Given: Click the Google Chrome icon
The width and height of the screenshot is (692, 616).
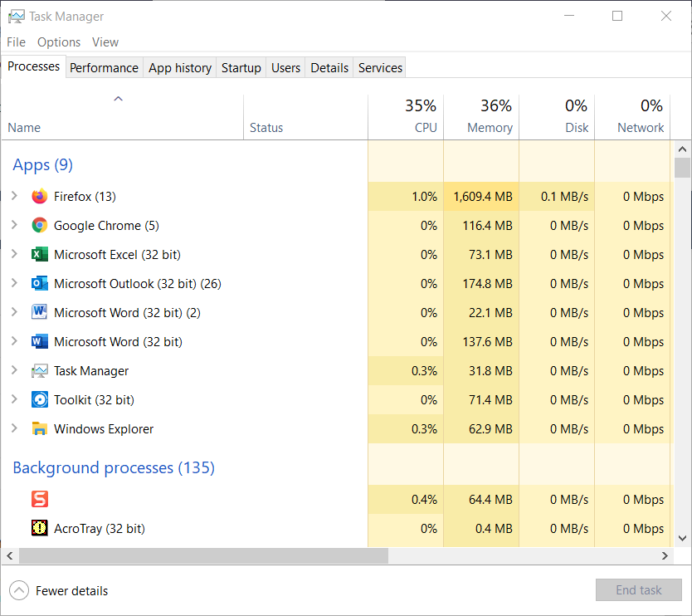Looking at the screenshot, I should (x=40, y=225).
